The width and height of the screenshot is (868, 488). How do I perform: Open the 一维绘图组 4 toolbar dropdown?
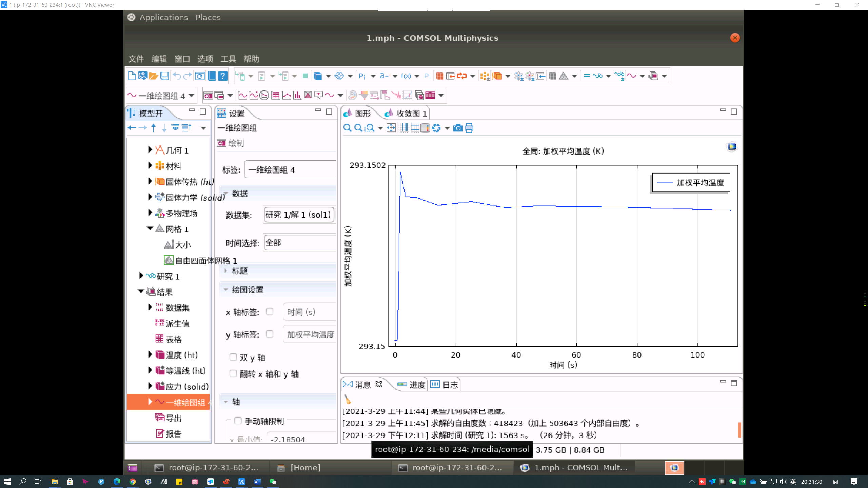(192, 96)
